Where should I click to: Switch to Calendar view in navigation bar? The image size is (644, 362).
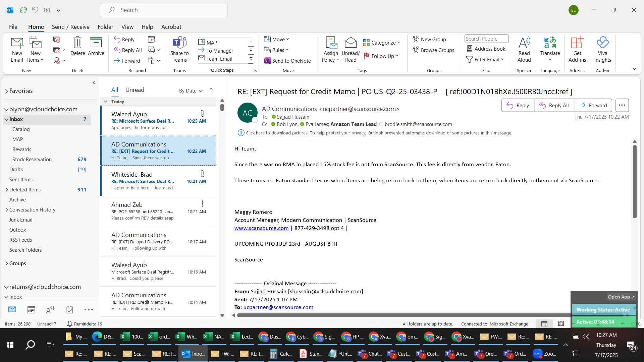(x=31, y=309)
